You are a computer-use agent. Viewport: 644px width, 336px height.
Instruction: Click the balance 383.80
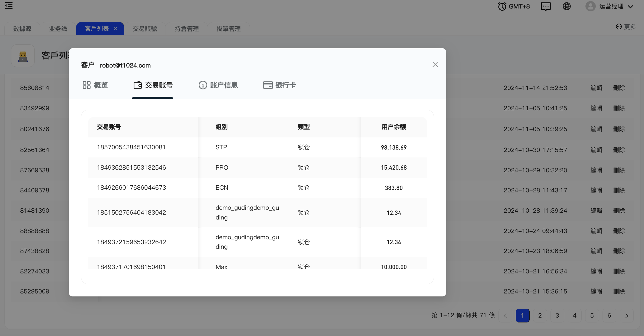tap(394, 188)
